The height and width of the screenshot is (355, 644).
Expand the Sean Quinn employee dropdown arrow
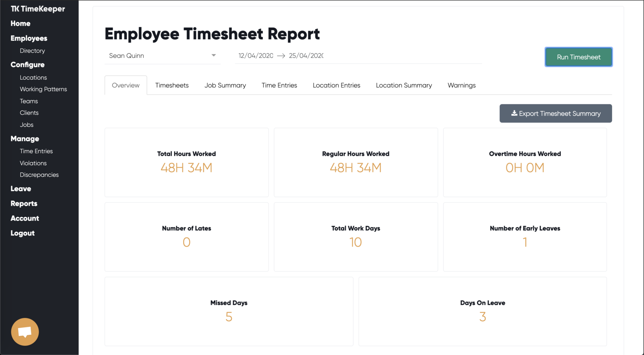click(x=214, y=56)
